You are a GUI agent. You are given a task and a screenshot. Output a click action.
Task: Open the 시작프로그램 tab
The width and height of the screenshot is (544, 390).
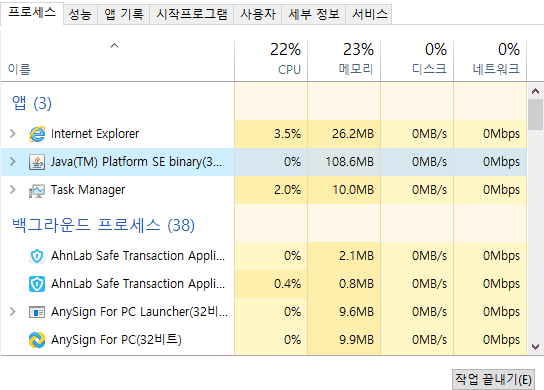(192, 15)
